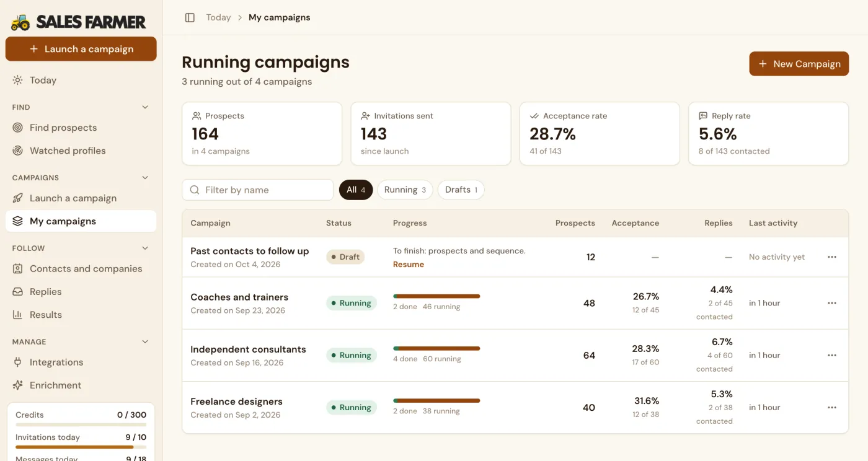Collapse the FIND section chevron
This screenshot has height=461, width=868.
[x=145, y=107]
